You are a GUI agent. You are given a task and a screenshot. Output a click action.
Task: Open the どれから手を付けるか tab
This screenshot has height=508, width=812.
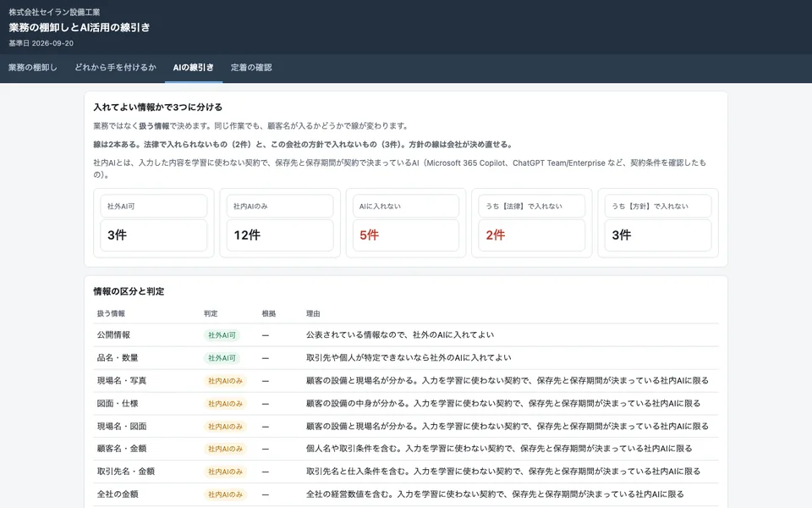tap(115, 68)
